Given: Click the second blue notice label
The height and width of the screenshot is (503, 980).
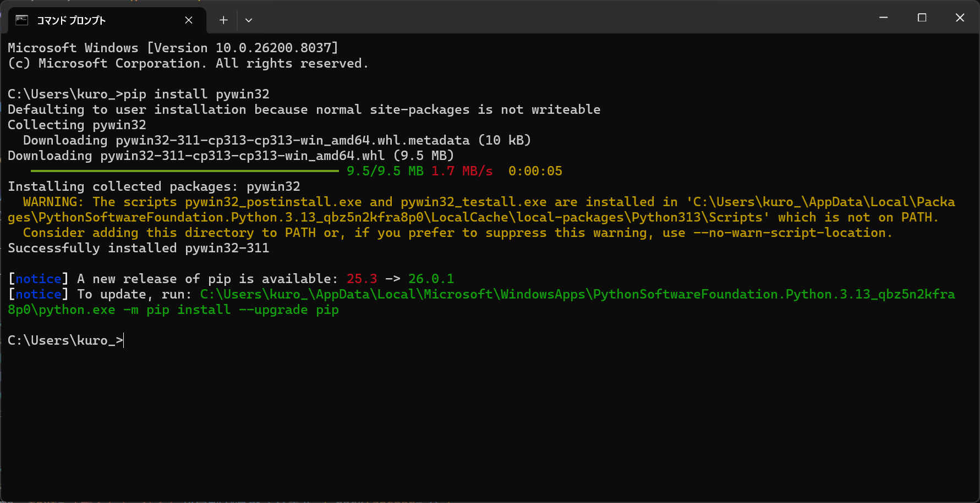Looking at the screenshot, I should pos(38,294).
